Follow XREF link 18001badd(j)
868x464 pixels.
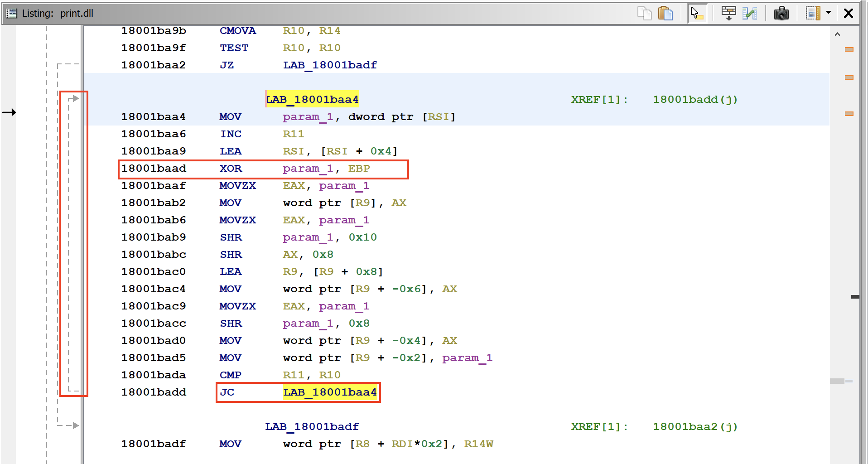coord(695,99)
